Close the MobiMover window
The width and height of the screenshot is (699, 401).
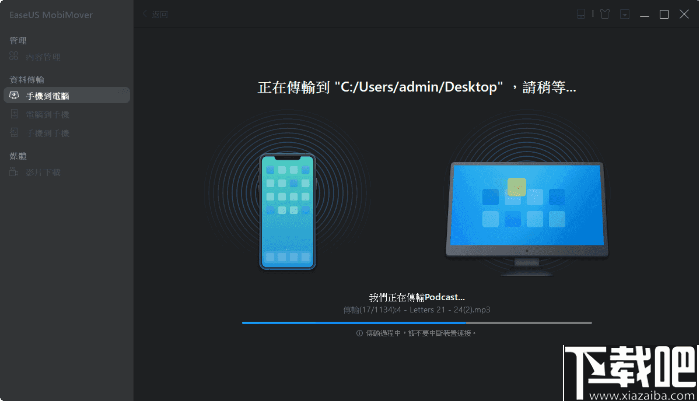coord(684,14)
